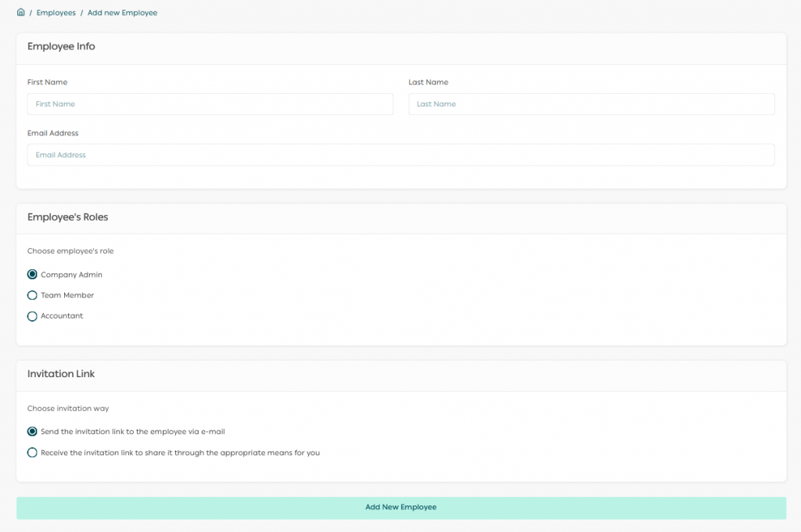Image resolution: width=801 pixels, height=532 pixels.
Task: Click the Add new Employee breadcrumb
Action: (x=122, y=13)
